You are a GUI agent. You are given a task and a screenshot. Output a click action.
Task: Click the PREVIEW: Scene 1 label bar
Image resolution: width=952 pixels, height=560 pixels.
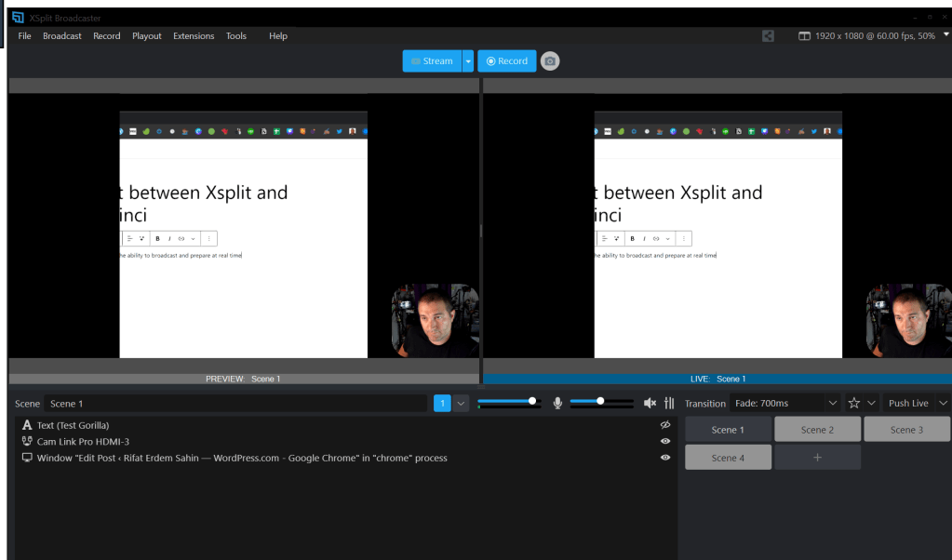tap(244, 379)
